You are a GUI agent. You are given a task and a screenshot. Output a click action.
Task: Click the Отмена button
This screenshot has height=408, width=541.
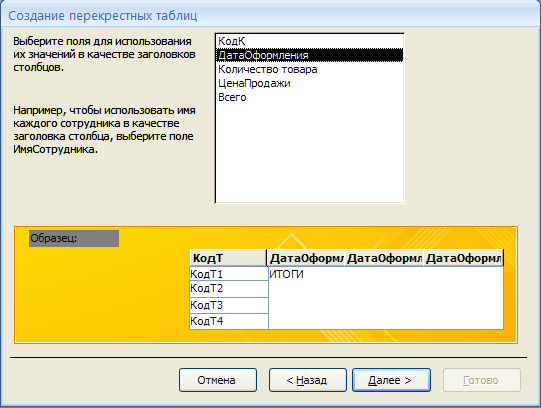click(x=218, y=380)
